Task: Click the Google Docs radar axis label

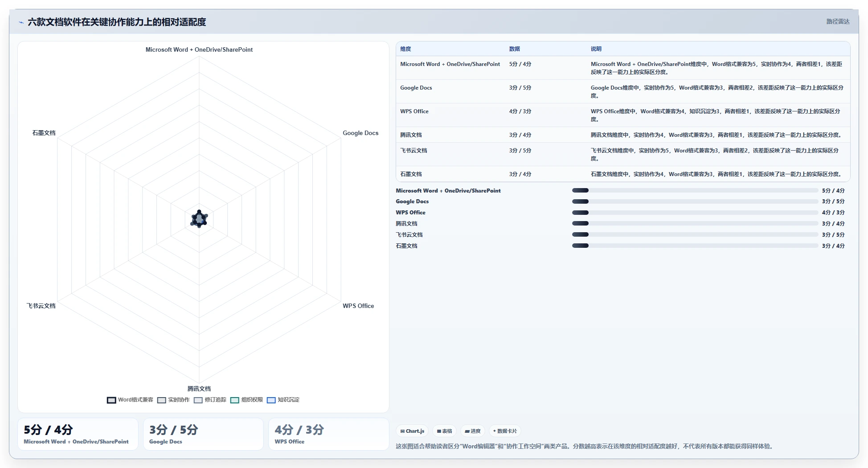Action: [x=360, y=133]
